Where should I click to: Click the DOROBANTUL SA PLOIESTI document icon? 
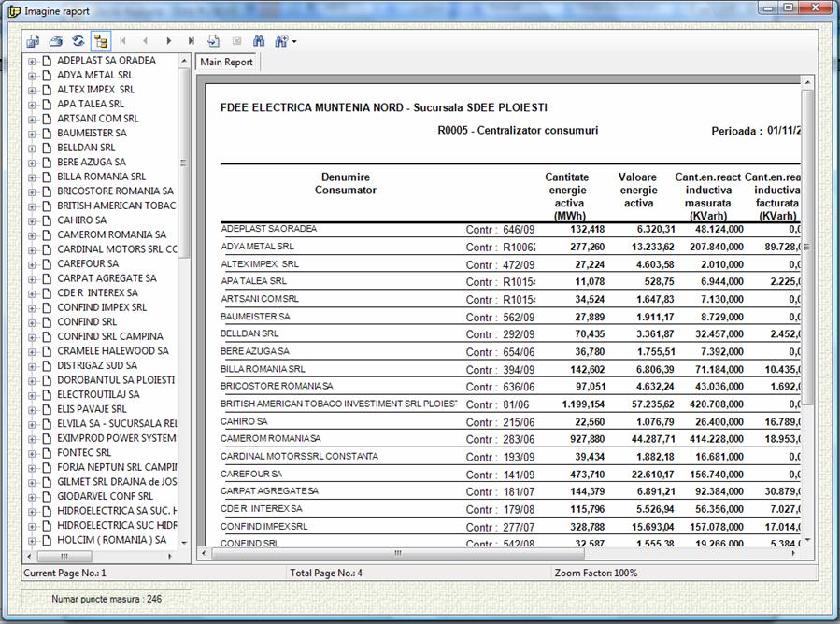click(x=47, y=380)
